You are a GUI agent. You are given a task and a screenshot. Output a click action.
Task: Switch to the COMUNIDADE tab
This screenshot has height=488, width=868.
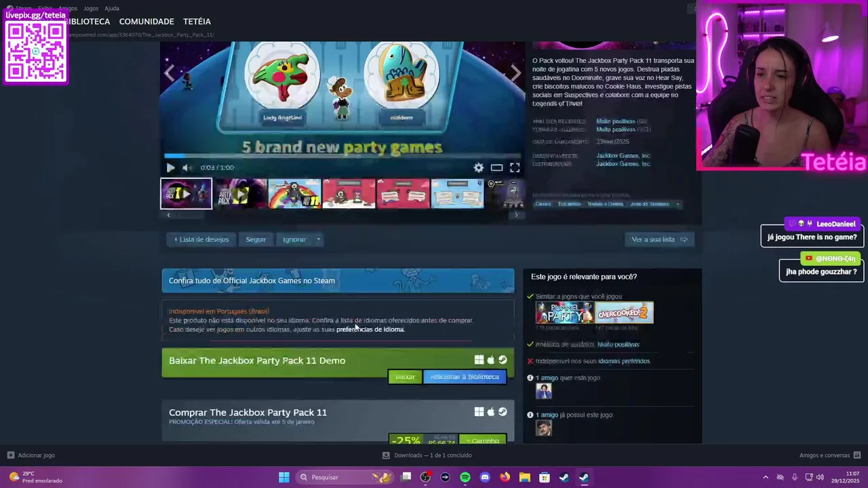click(146, 22)
